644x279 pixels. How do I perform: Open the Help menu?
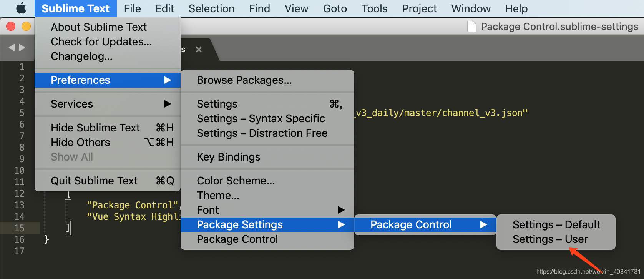click(x=516, y=8)
